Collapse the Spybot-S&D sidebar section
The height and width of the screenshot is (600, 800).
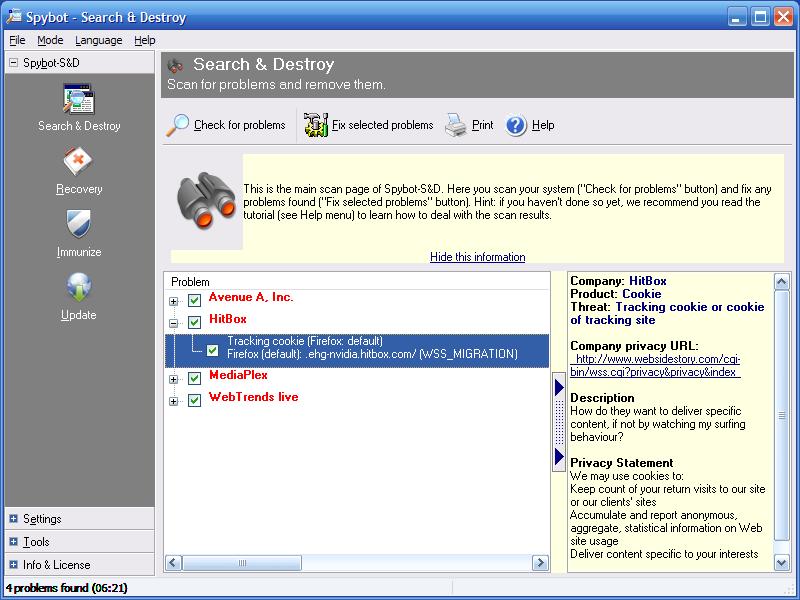(13, 63)
